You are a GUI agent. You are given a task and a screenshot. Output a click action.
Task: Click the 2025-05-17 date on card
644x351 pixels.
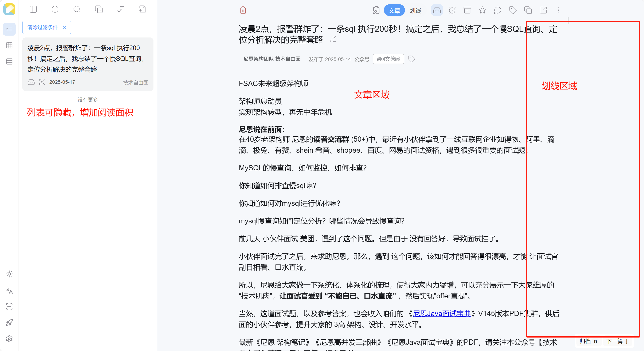pos(62,82)
